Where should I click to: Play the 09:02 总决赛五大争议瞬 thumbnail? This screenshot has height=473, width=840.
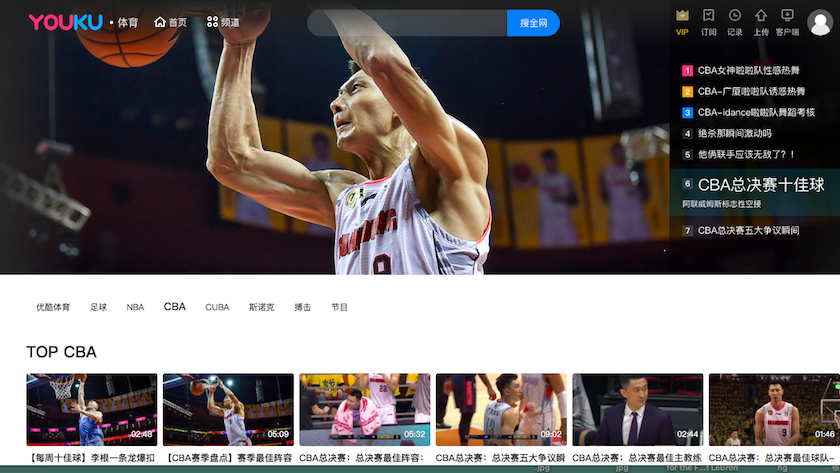501,410
